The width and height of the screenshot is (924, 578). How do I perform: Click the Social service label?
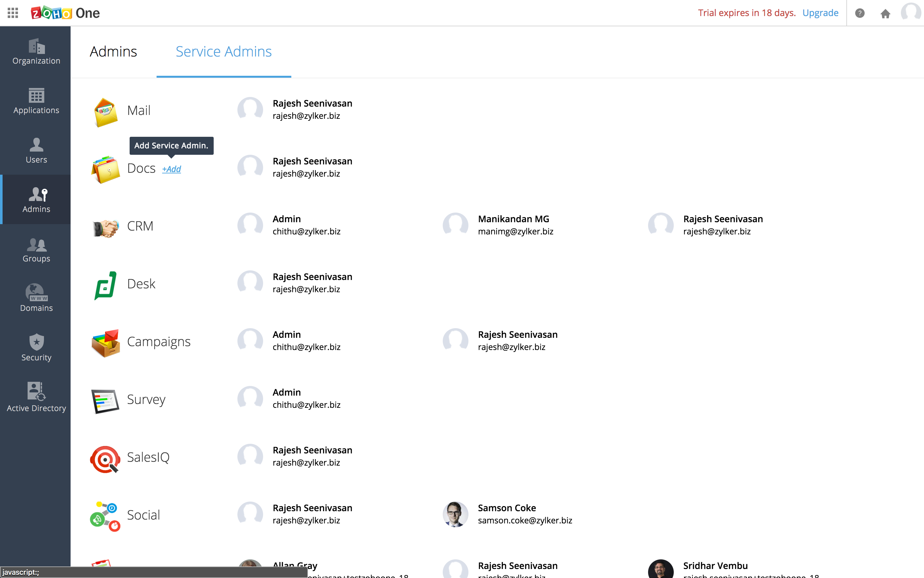143,515
